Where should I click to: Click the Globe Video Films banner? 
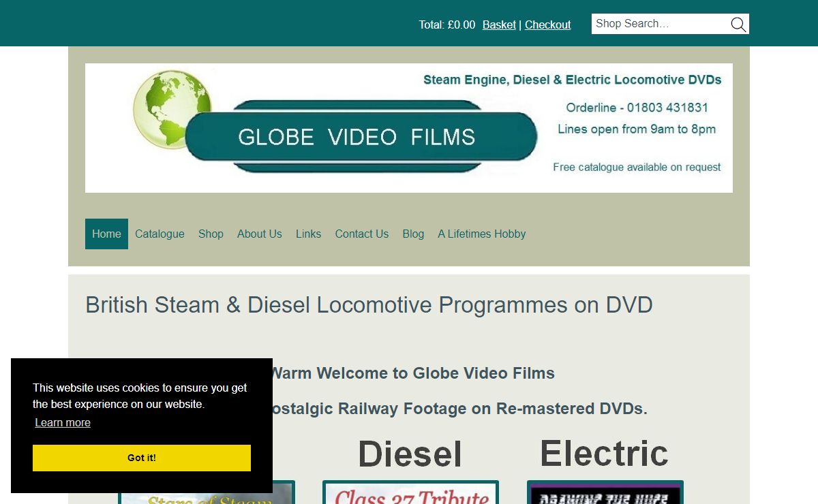(409, 128)
